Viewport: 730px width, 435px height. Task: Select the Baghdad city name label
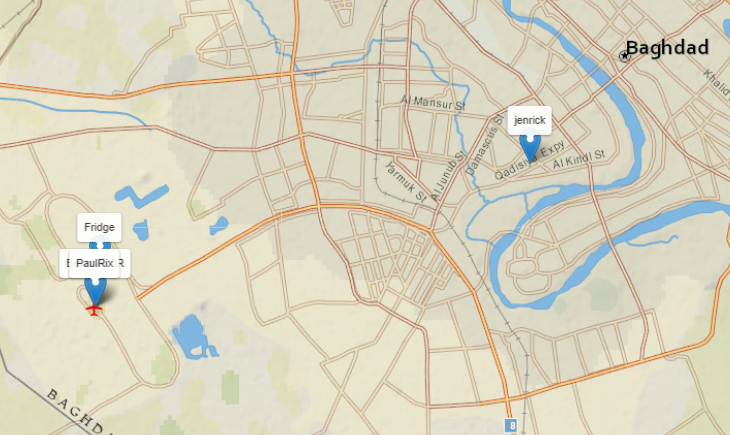(667, 48)
